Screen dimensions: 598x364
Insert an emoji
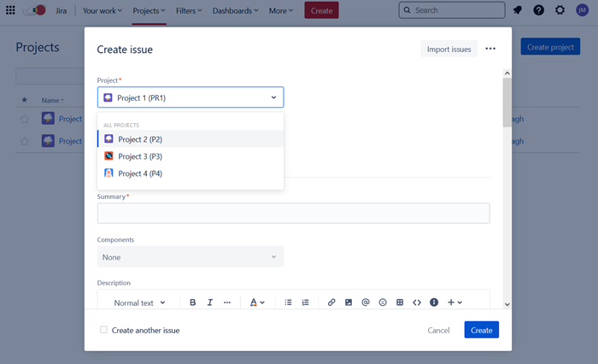(383, 302)
